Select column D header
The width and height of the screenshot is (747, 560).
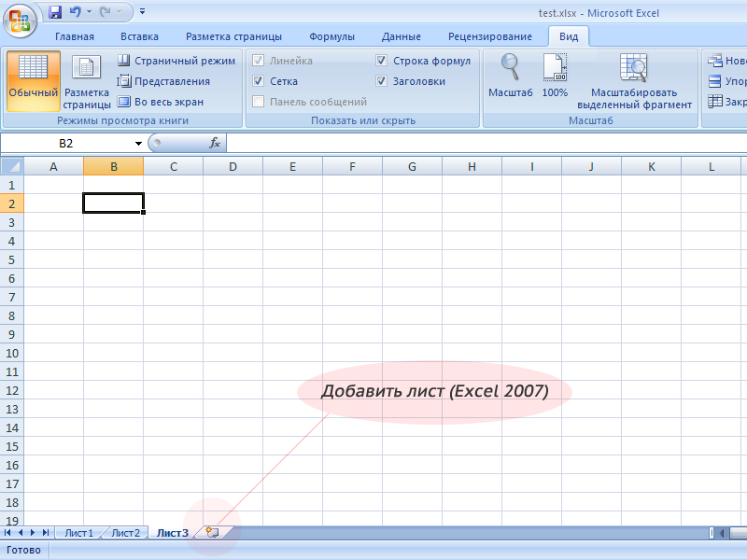click(x=233, y=167)
